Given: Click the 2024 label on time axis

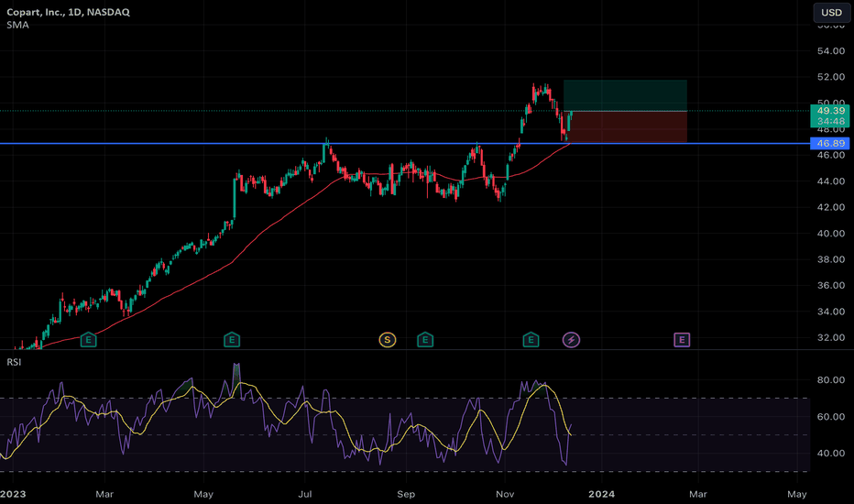Looking at the screenshot, I should click(601, 494).
